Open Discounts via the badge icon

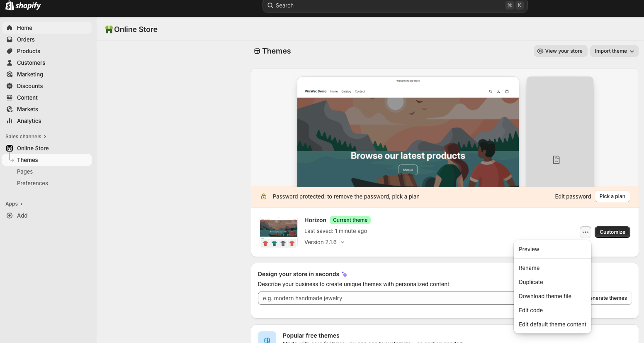[10, 86]
